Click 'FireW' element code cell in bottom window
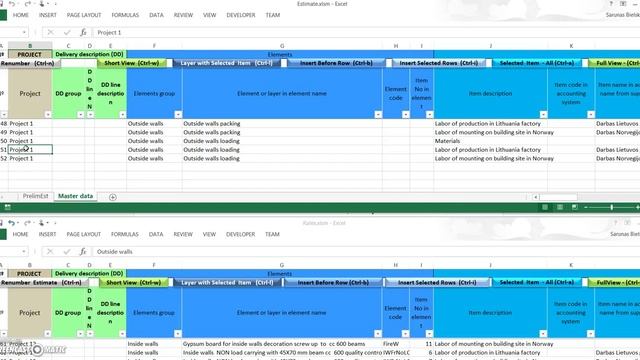The image size is (640, 360). [396, 344]
